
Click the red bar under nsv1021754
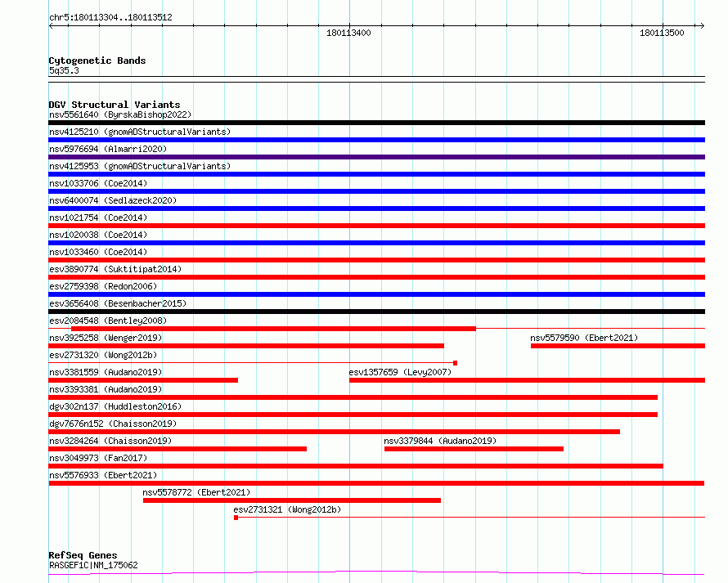376,226
